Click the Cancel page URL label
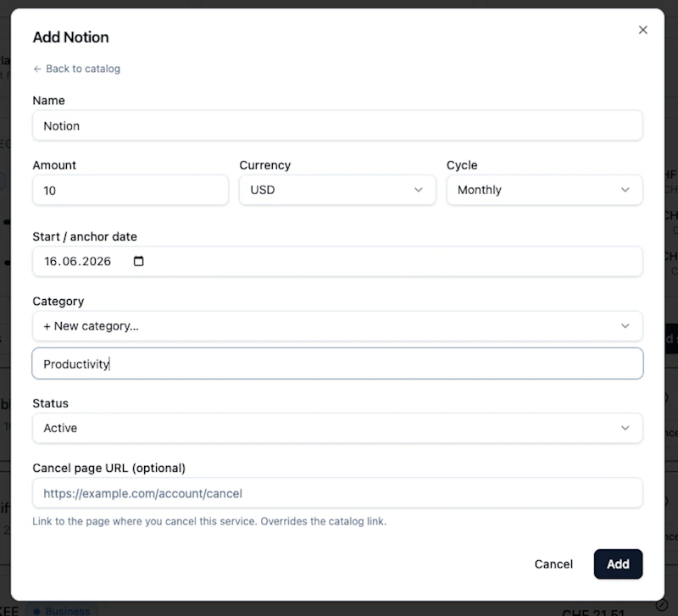The width and height of the screenshot is (678, 616). click(109, 469)
